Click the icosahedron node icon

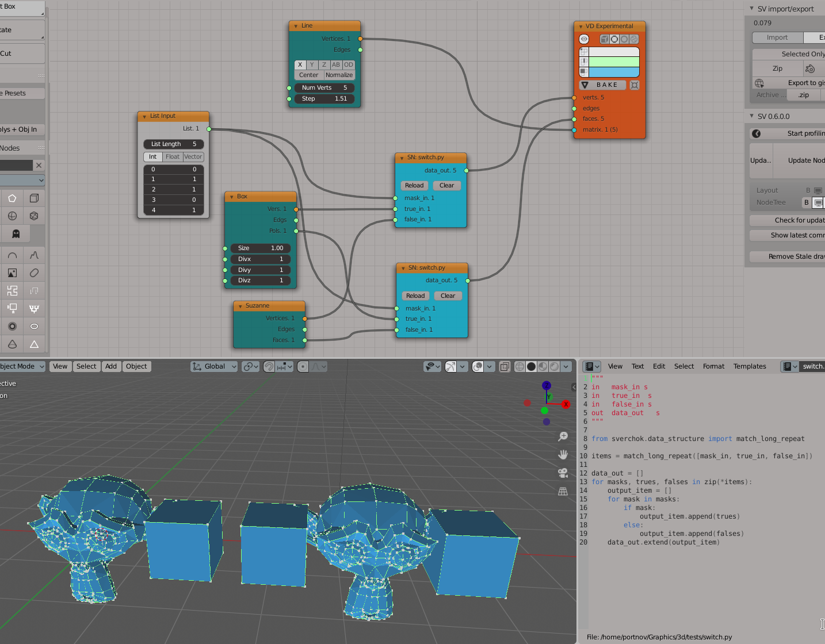coord(34,216)
